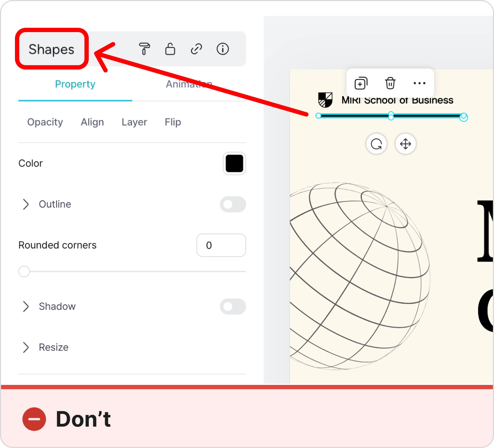Viewport: 494px width, 448px height.
Task: Click the paint roller style icon
Action: click(144, 49)
